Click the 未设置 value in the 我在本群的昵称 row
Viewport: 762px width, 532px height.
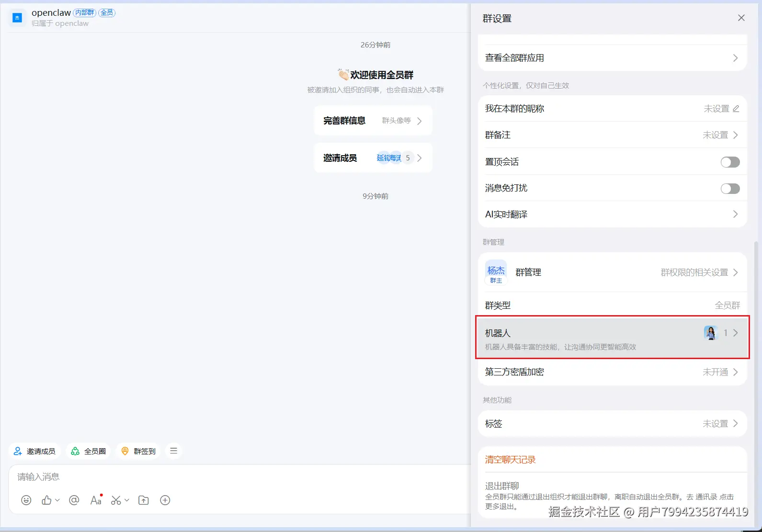point(717,109)
